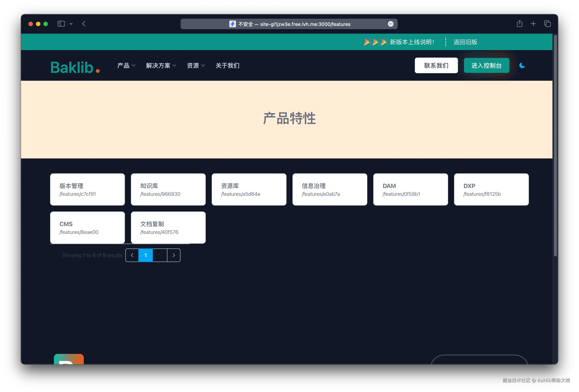This screenshot has width=579, height=392.
Task: Expand the 解决方案 dropdown menu
Action: 161,65
